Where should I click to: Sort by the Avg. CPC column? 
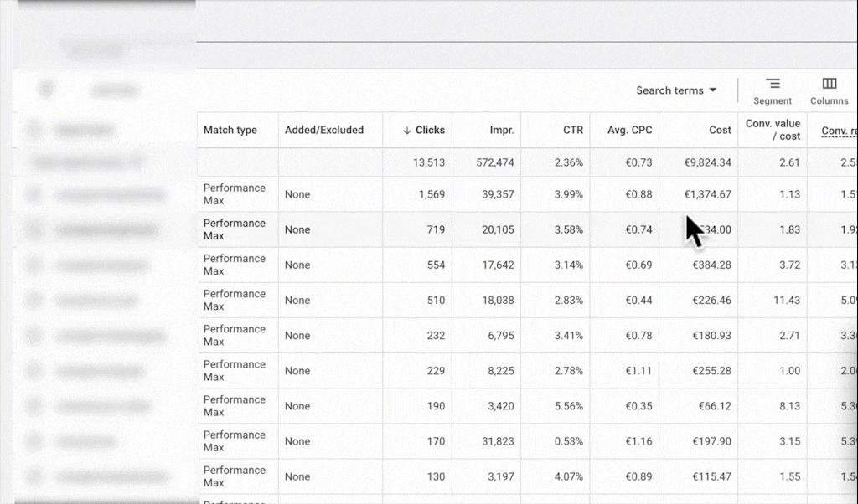630,131
